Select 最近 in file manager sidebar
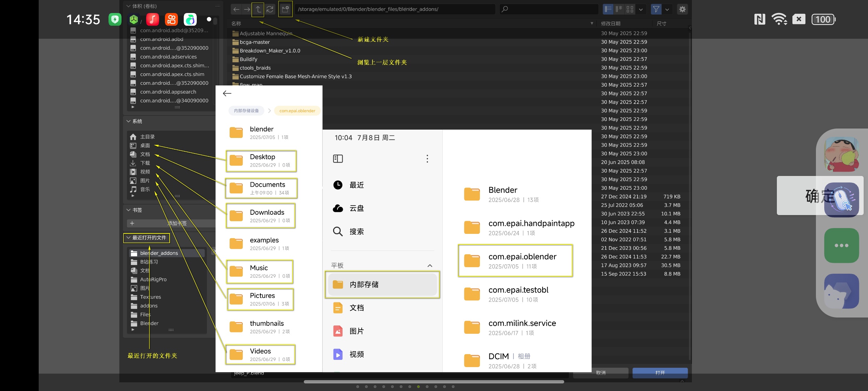868x391 pixels. (383, 185)
